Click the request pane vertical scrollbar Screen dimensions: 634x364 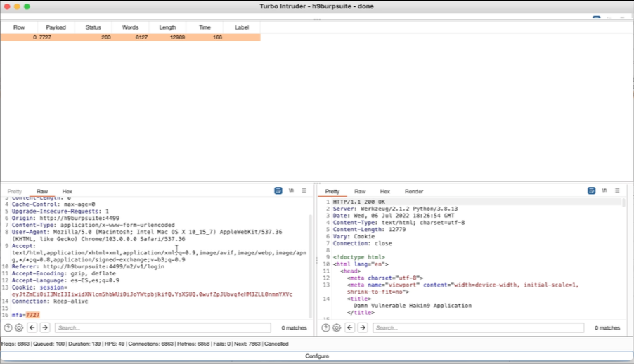(x=311, y=266)
